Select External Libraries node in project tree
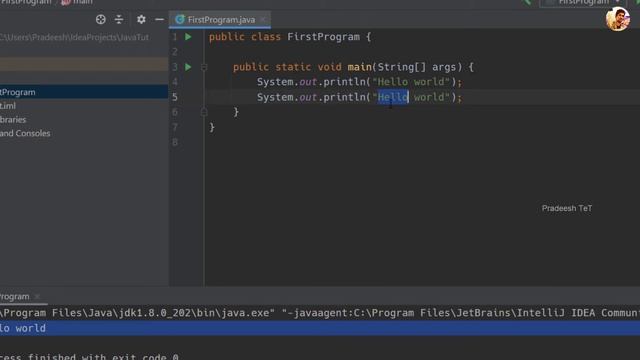 click(13, 120)
